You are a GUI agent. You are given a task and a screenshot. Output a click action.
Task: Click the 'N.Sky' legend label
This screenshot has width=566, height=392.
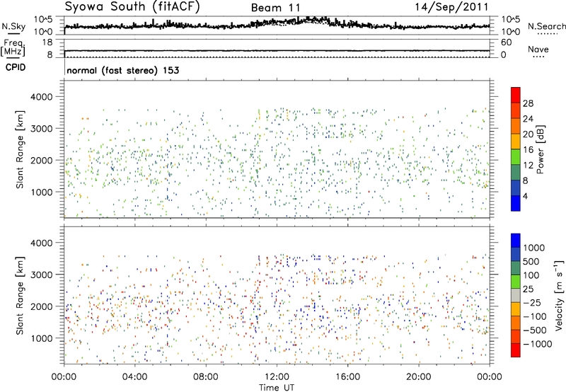coord(13,26)
